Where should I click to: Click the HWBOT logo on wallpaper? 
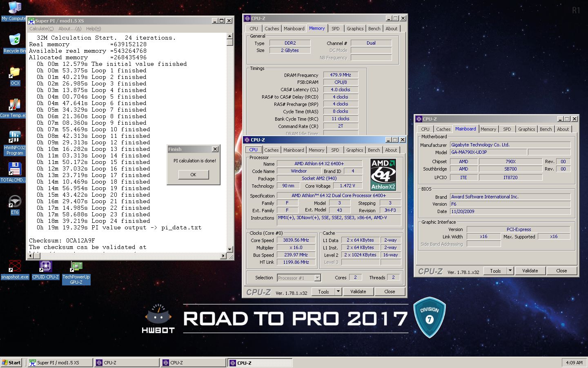click(x=158, y=319)
